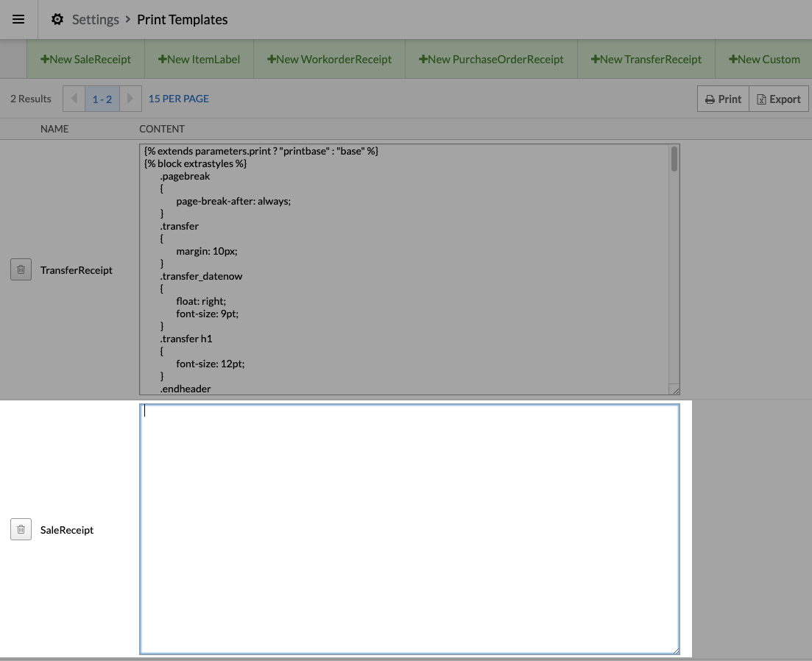Go to previous page arrow
Screen dimensions: 812x661
[x=74, y=99]
